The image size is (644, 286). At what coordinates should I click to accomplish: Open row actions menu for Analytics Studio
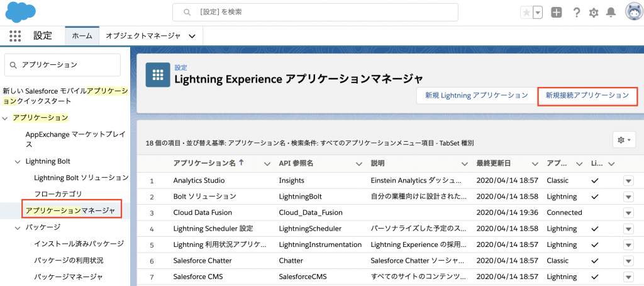click(x=628, y=181)
